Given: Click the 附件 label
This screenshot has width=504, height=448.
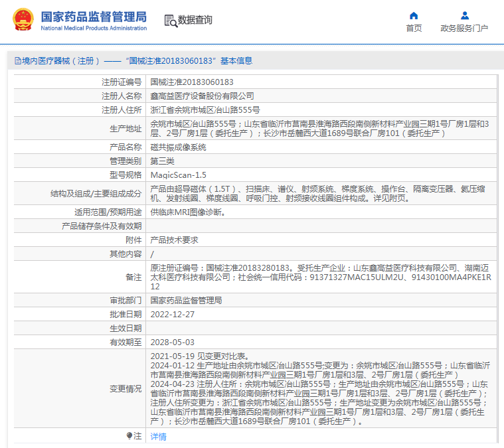Looking at the screenshot, I should [133, 240].
